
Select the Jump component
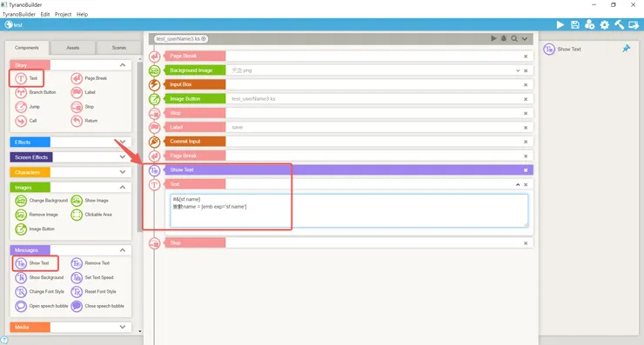click(x=28, y=107)
